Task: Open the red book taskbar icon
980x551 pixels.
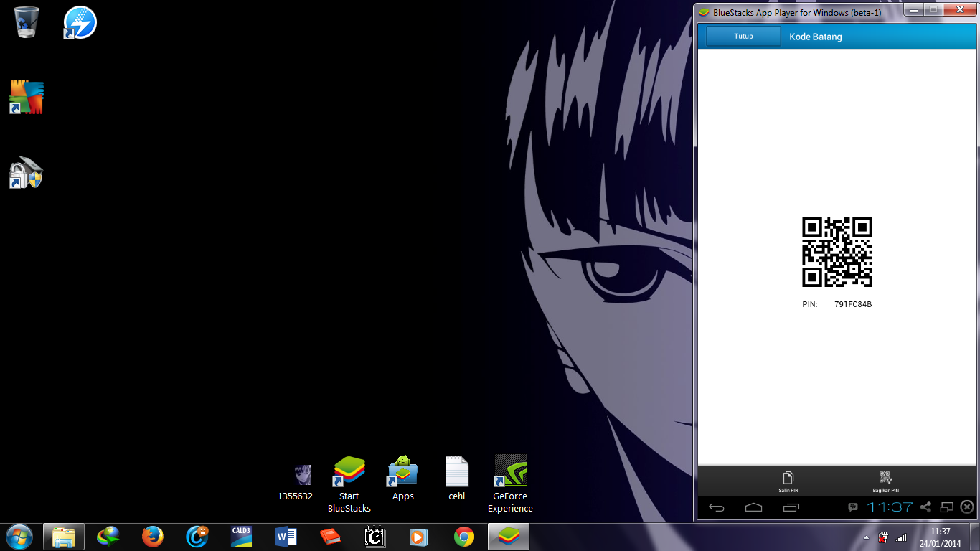Action: pyautogui.click(x=331, y=537)
